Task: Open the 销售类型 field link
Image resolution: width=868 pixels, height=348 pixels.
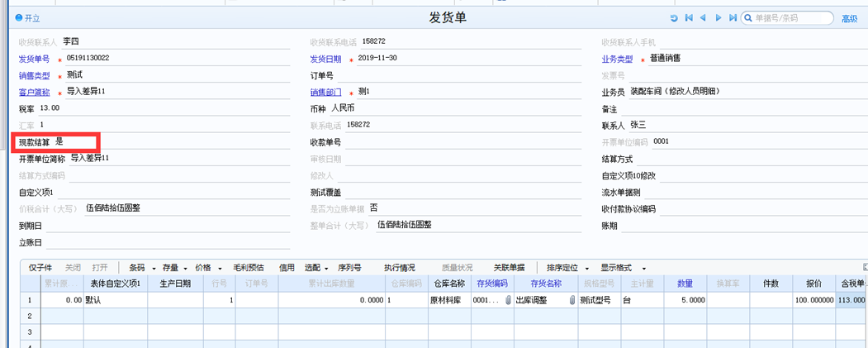Action: tap(35, 76)
